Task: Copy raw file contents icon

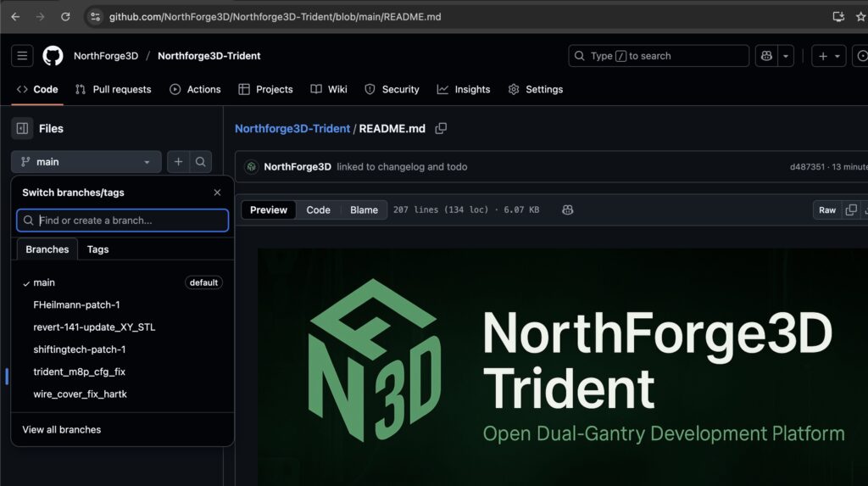Action: tap(851, 210)
